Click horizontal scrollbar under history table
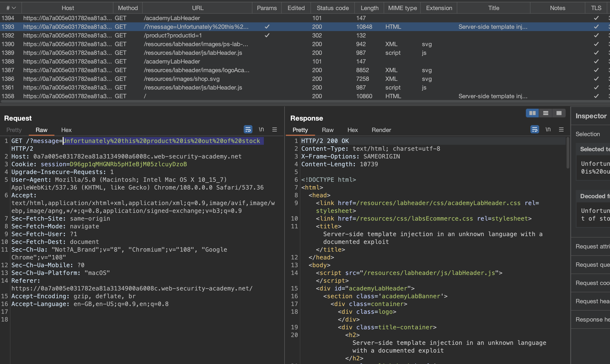Viewport: 610px width, 364px height. [295, 102]
